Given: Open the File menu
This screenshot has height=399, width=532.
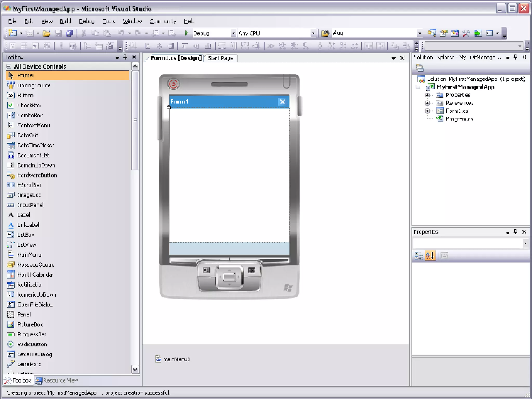Looking at the screenshot, I should pos(12,21).
